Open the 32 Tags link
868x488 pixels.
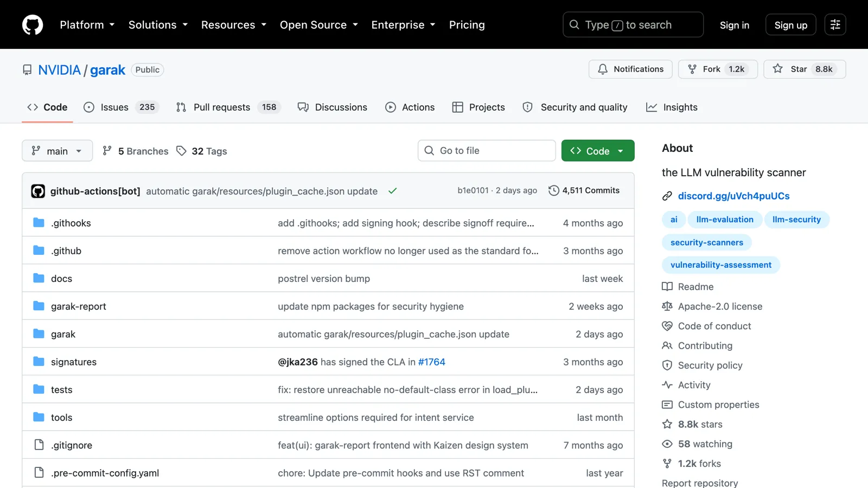click(202, 151)
